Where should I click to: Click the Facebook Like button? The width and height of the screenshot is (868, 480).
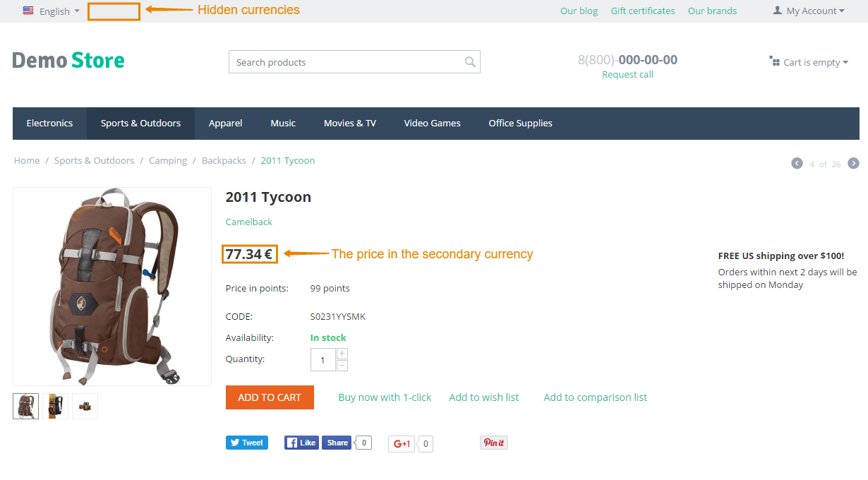coord(301,443)
